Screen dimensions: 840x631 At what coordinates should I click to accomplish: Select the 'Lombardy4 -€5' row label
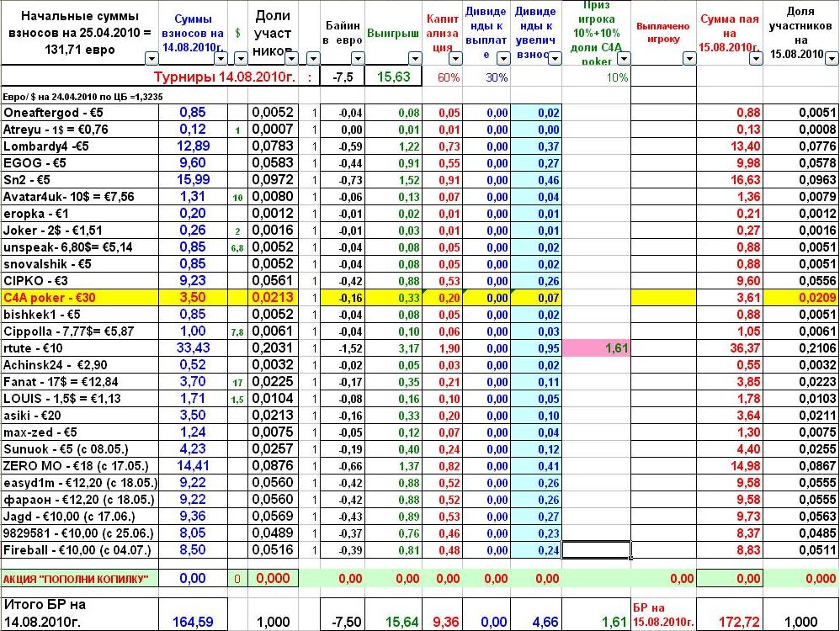tap(80, 146)
